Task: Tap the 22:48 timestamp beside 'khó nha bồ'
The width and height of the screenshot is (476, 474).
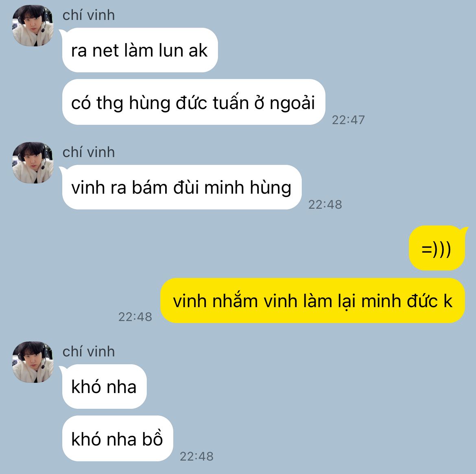Action: pyautogui.click(x=197, y=456)
